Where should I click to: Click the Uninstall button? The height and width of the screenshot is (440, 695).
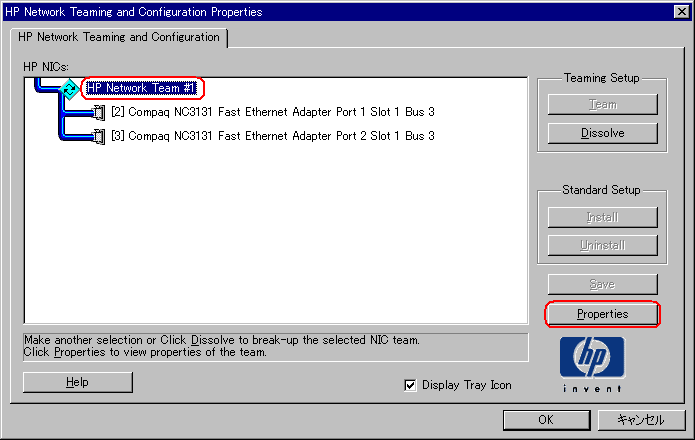click(x=602, y=245)
